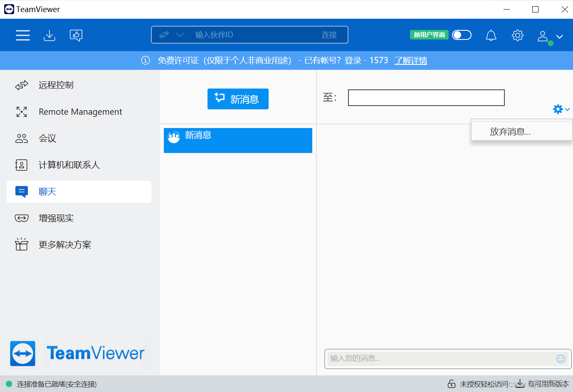The width and height of the screenshot is (573, 392).
Task: Close the TeamViewer window
Action: [564, 9]
